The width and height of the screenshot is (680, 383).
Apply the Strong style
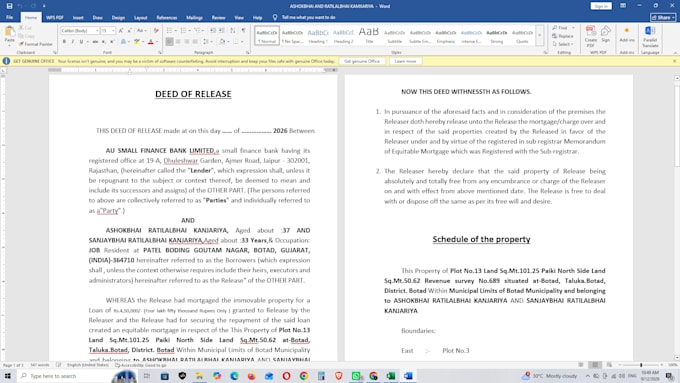click(497, 36)
